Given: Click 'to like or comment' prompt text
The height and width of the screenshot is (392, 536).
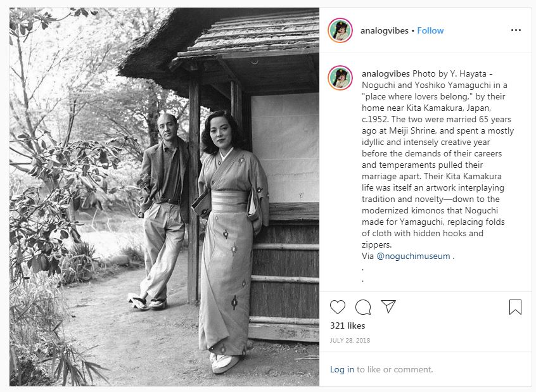Looking at the screenshot, I should (395, 369).
